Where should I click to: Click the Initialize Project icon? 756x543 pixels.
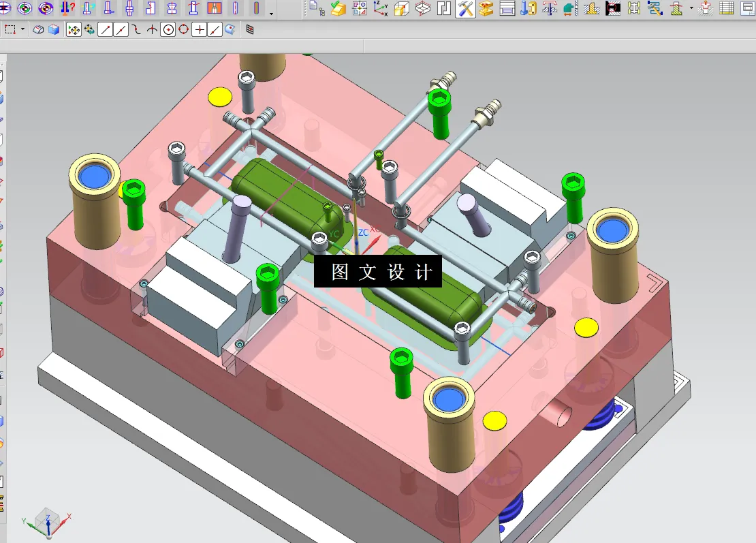tap(317, 7)
